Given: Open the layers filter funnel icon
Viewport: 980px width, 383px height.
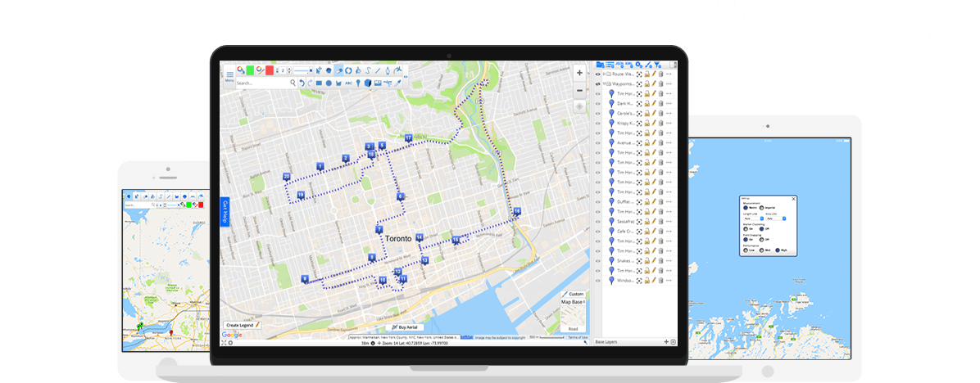Looking at the screenshot, I should [657, 65].
